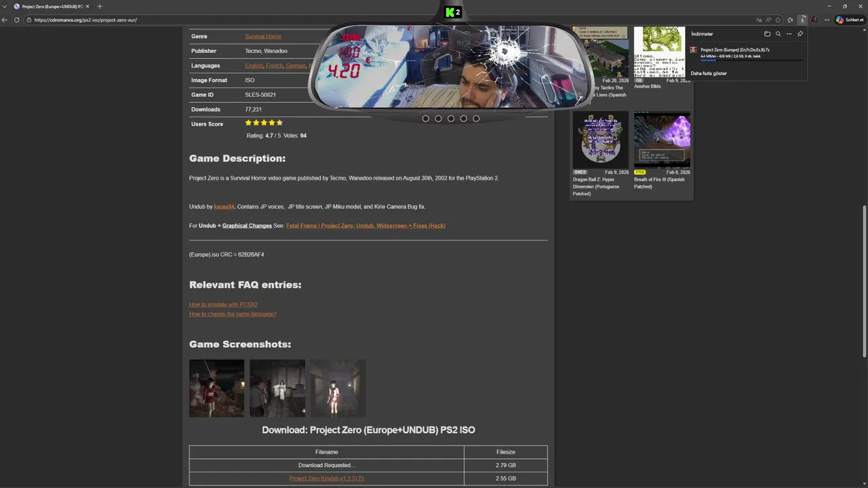Select the third carousel dot under mirror
Image resolution: width=868 pixels, height=488 pixels.
(x=451, y=119)
